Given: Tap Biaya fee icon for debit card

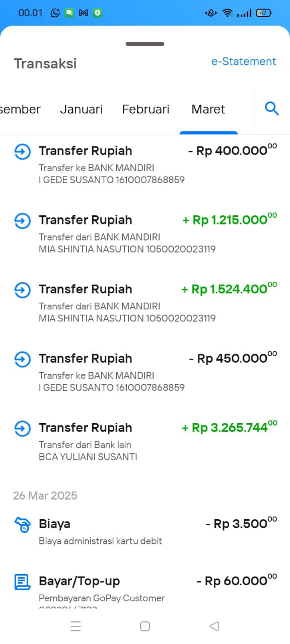Looking at the screenshot, I should (22, 524).
